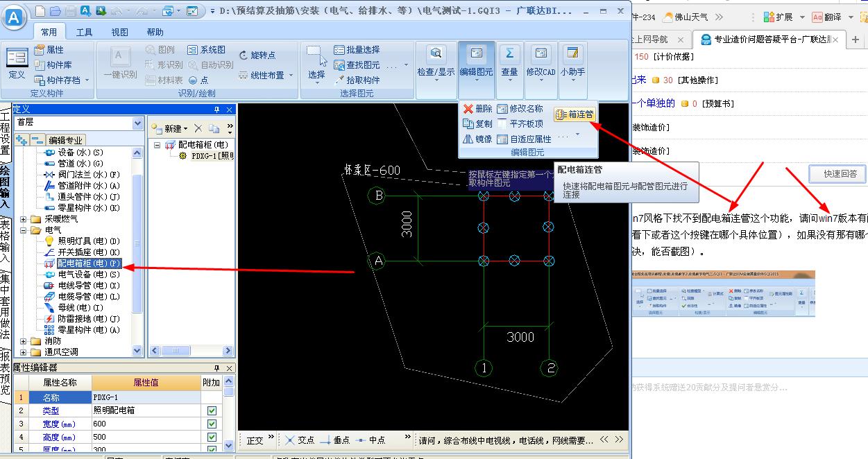Click the embedded ribbon screenshot thumbnail in browser

[724, 294]
